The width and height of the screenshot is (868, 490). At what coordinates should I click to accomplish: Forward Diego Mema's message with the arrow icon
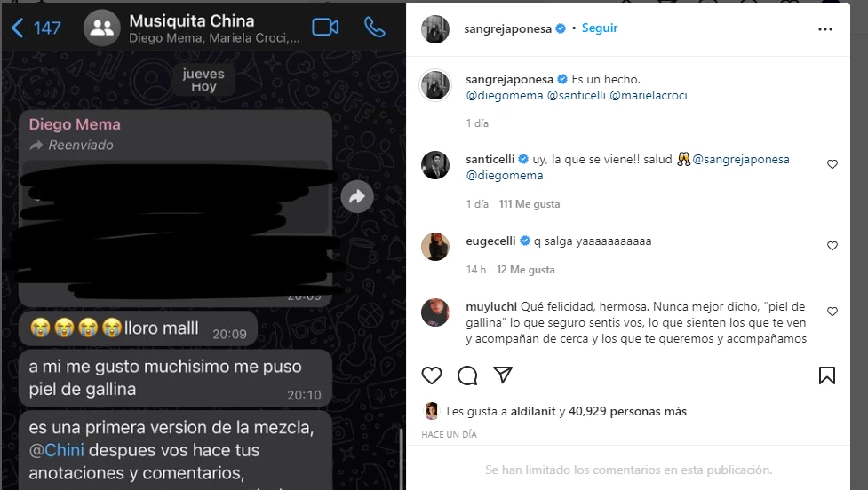click(x=357, y=196)
